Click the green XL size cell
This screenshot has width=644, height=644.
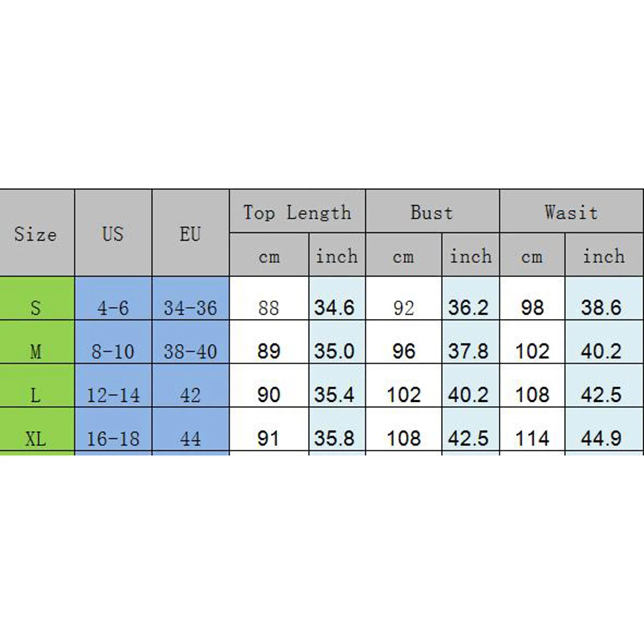(x=36, y=438)
